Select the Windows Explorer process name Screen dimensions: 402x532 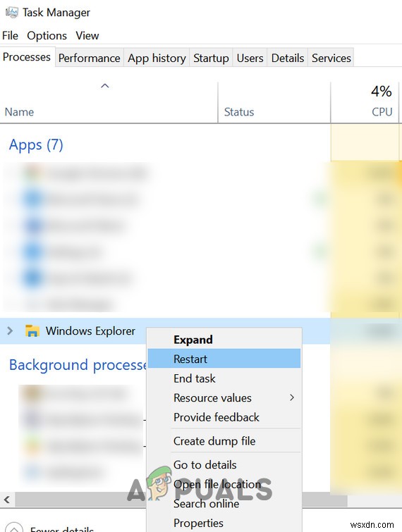click(x=90, y=330)
